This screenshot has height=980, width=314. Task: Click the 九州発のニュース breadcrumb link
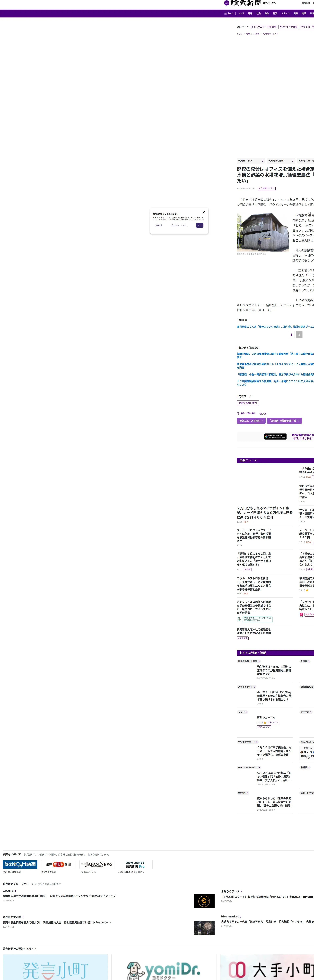click(x=270, y=34)
